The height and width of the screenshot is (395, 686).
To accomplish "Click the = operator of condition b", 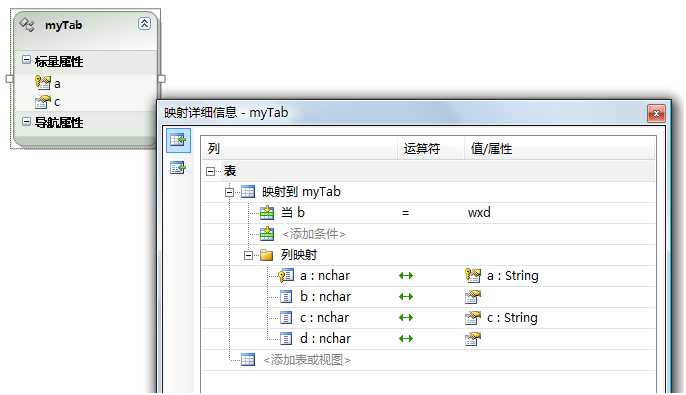I will point(406,213).
